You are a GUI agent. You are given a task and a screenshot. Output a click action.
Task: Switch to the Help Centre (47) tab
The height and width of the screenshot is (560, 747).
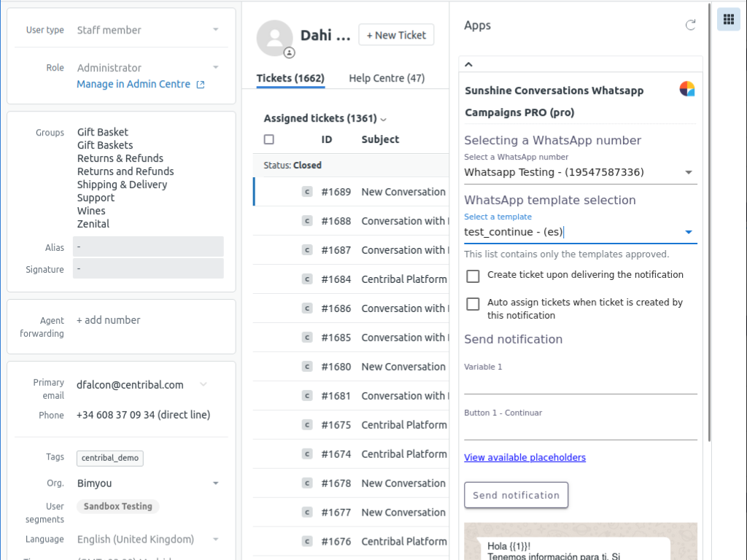point(387,78)
